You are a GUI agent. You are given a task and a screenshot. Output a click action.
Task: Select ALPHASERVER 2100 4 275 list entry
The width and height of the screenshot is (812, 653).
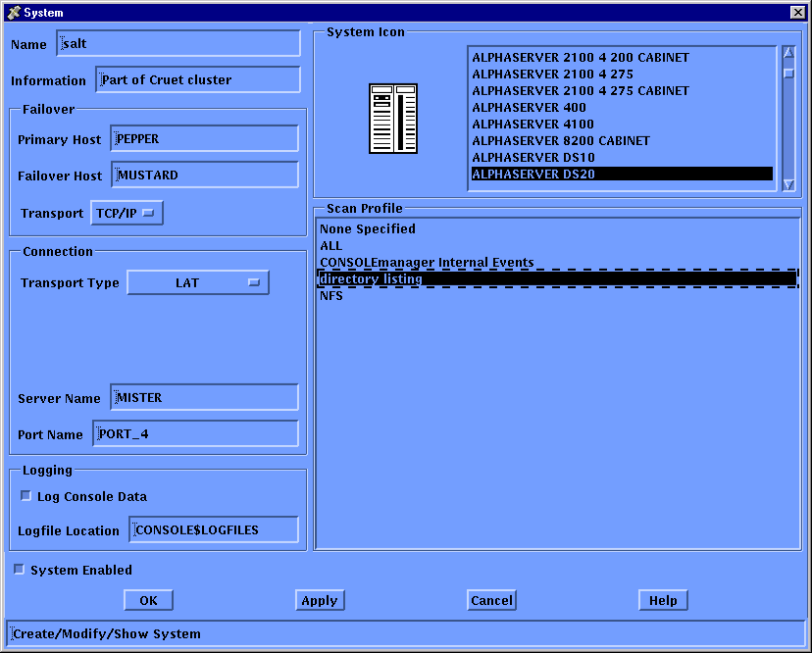[622, 75]
